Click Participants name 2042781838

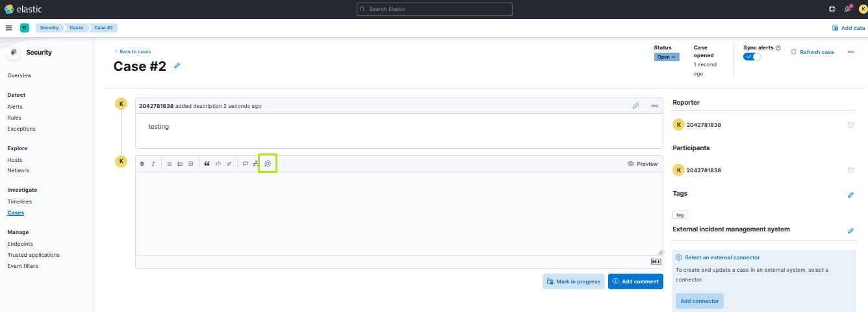(704, 170)
